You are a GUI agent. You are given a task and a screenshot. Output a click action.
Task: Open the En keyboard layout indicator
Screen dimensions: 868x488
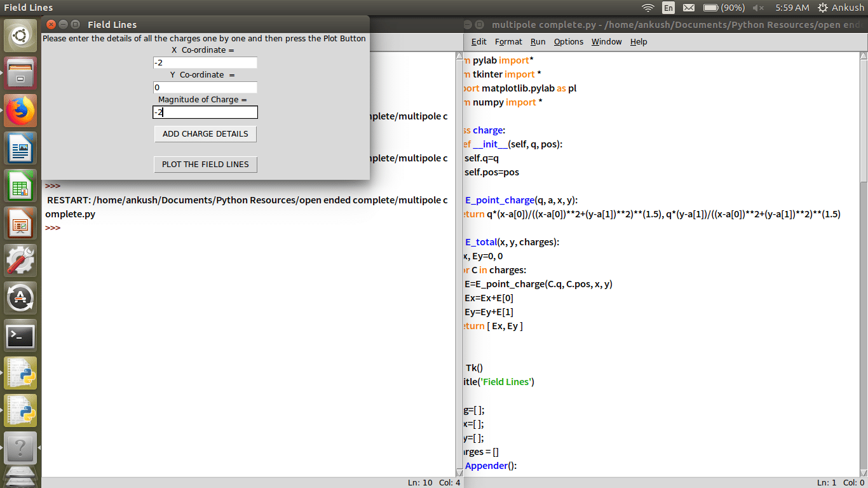[x=668, y=8]
